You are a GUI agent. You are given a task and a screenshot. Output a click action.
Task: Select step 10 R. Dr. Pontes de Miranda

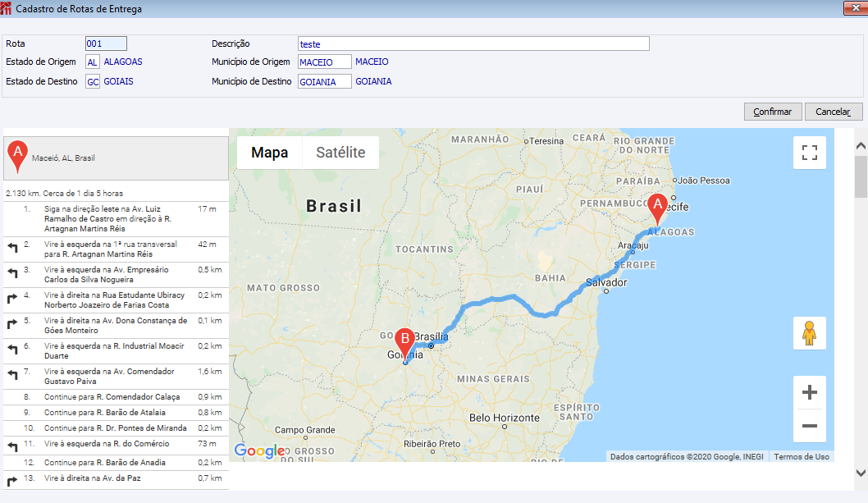click(116, 428)
